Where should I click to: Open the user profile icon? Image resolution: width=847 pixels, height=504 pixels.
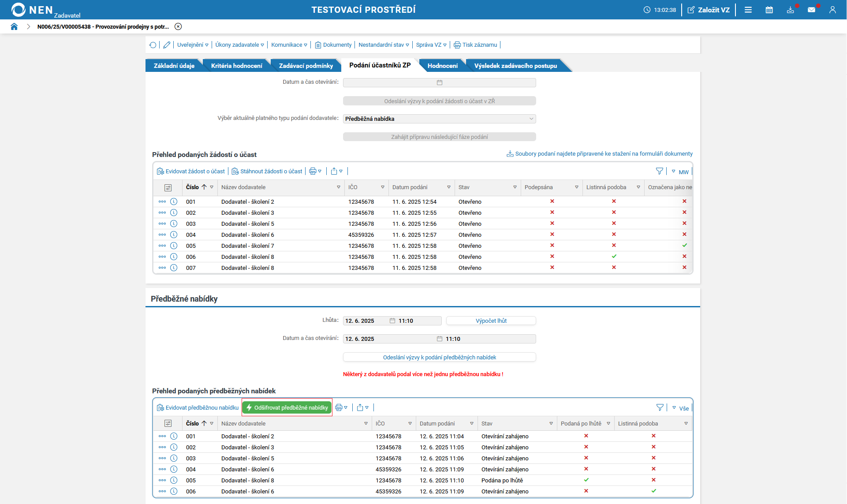(x=832, y=10)
